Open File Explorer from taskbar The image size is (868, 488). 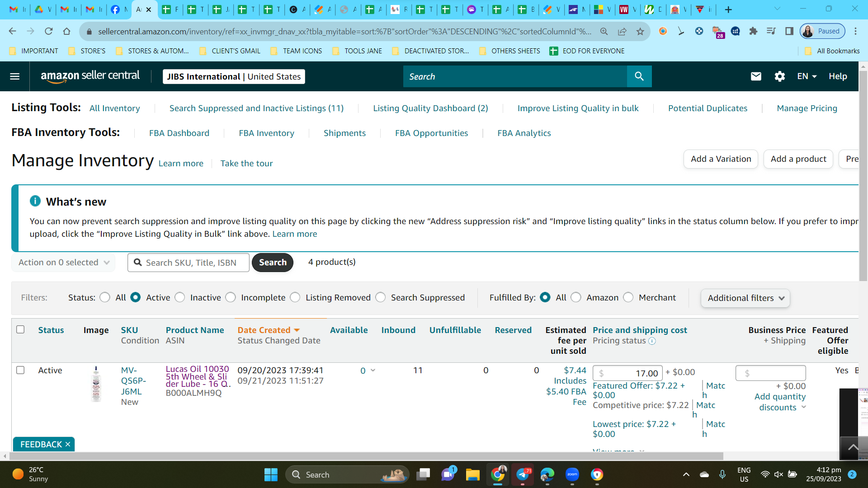472,474
